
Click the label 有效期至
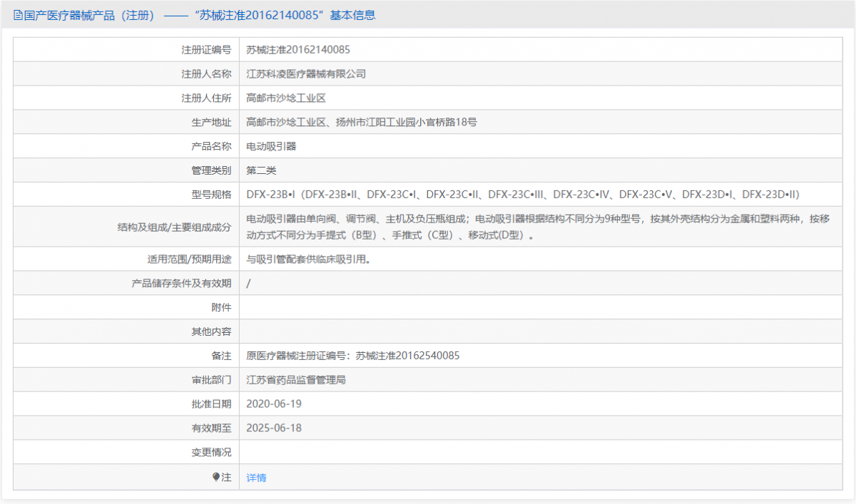212,428
